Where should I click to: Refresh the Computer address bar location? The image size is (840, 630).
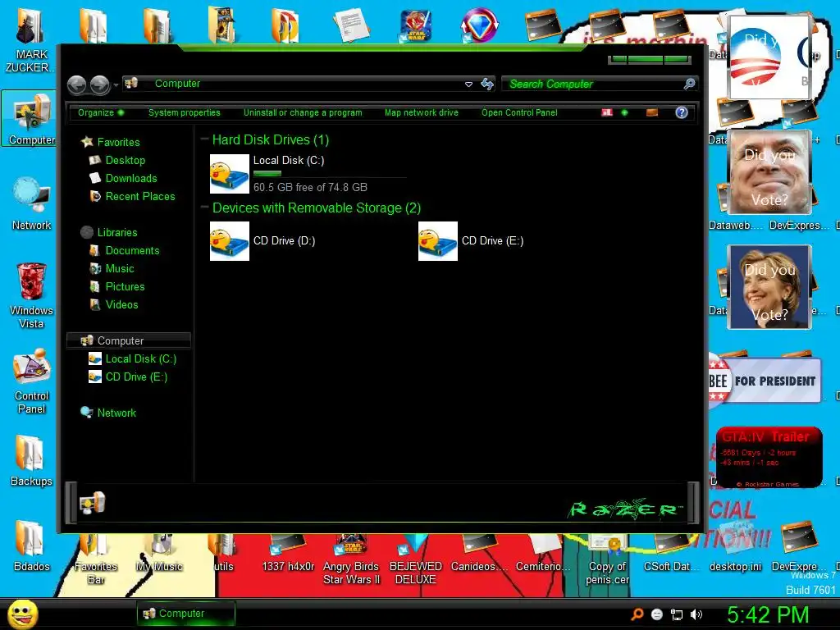tap(487, 84)
